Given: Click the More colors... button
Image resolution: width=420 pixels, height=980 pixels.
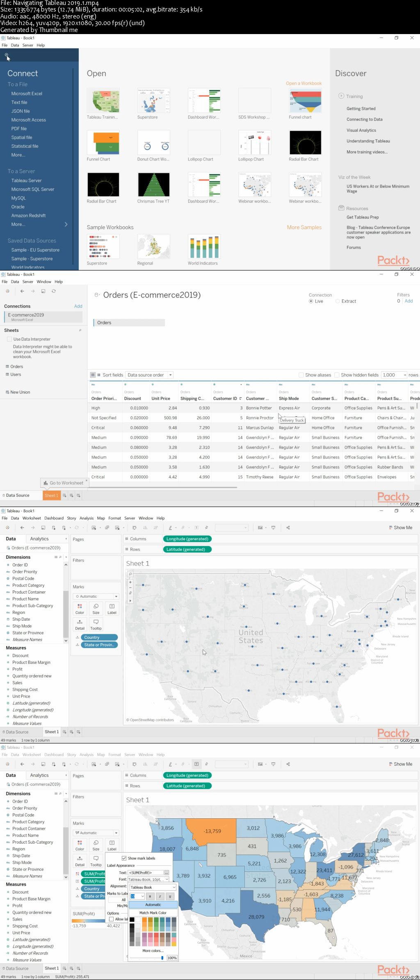Looking at the screenshot, I should click(x=153, y=950).
